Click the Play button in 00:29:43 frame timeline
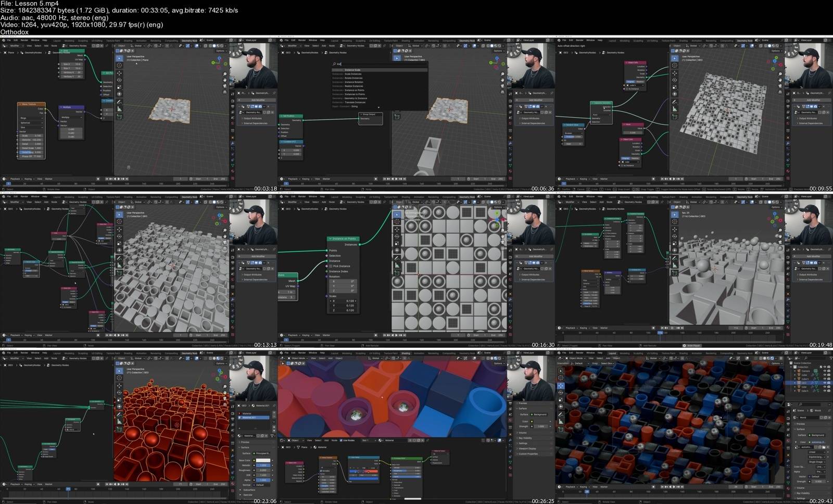The image size is (833, 504). 674,487
